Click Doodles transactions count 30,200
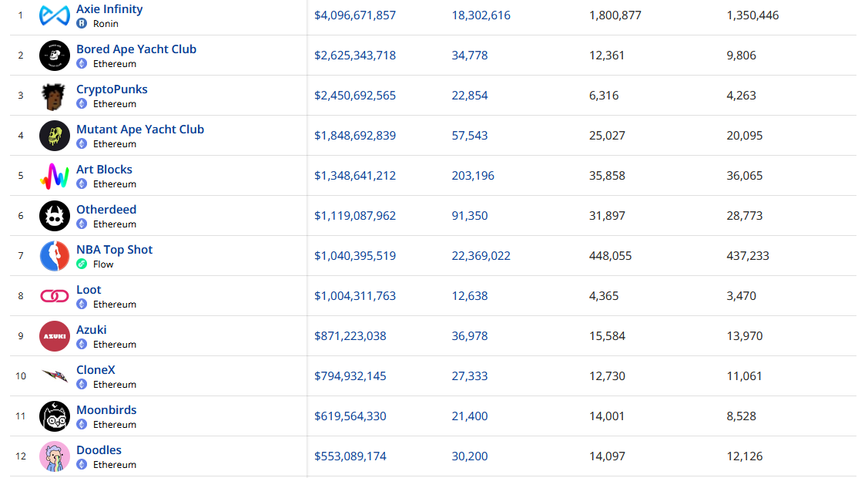868x478 pixels. coord(470,456)
